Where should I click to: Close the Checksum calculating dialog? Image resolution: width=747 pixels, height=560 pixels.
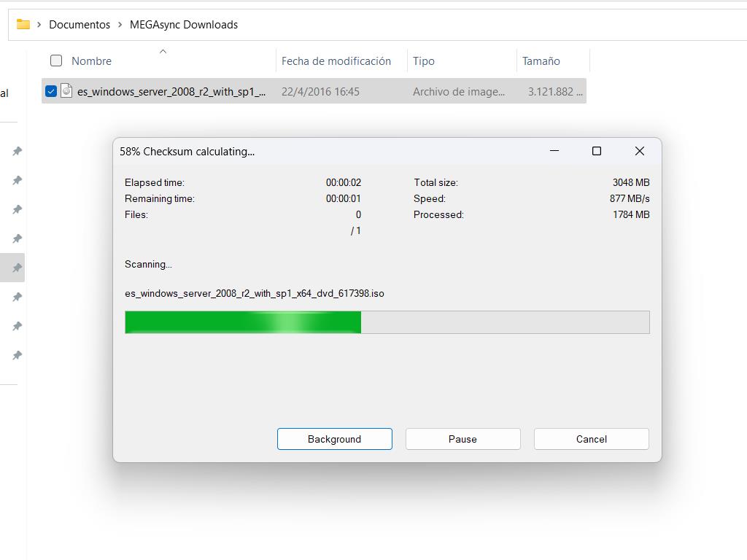click(640, 151)
